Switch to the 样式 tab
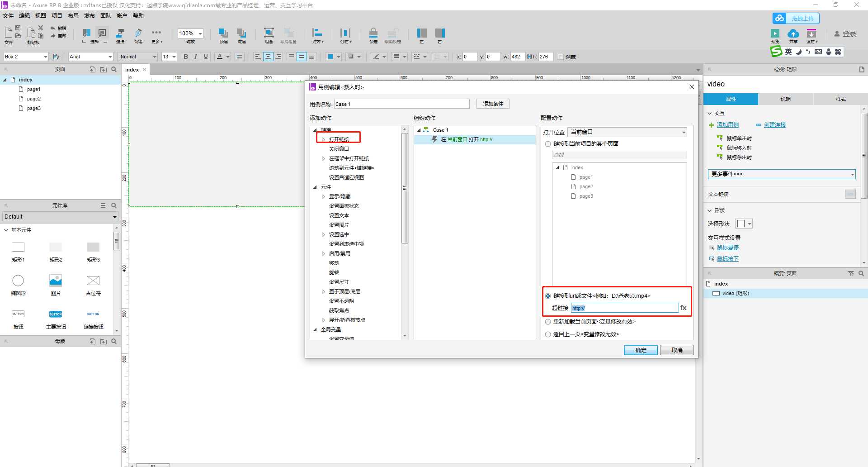868x467 pixels. pos(840,99)
